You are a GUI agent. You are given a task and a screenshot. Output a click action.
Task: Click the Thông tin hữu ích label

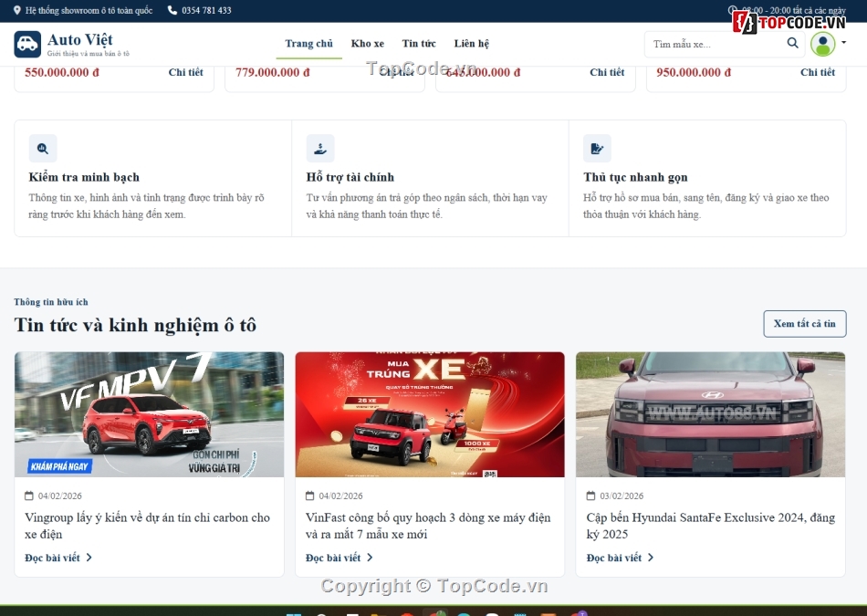coord(51,302)
